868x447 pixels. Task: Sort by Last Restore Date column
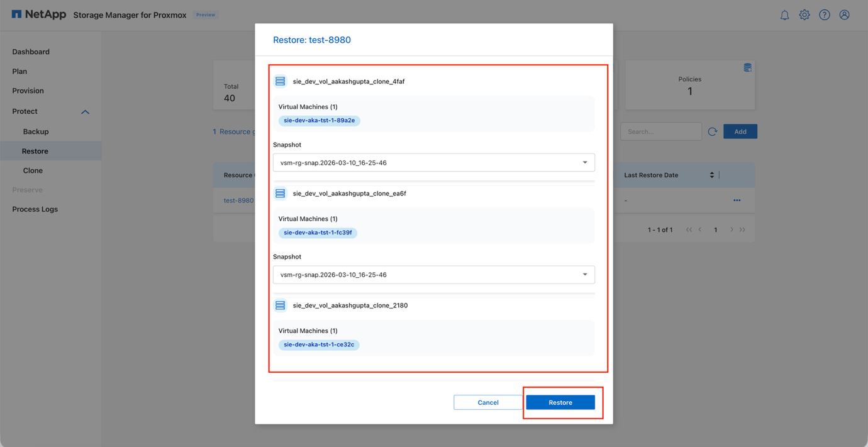click(711, 175)
